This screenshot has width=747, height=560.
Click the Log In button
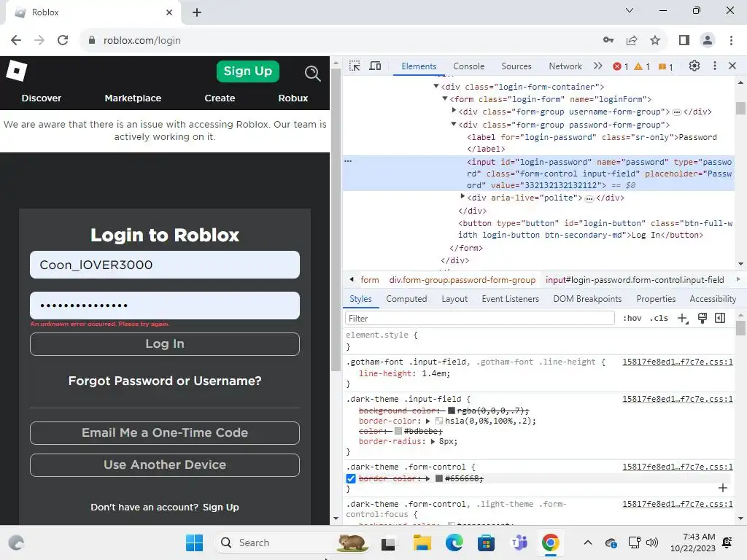(165, 344)
